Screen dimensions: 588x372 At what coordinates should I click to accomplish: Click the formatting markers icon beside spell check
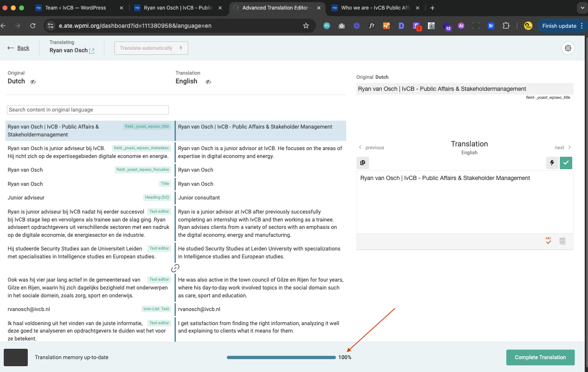(562, 241)
